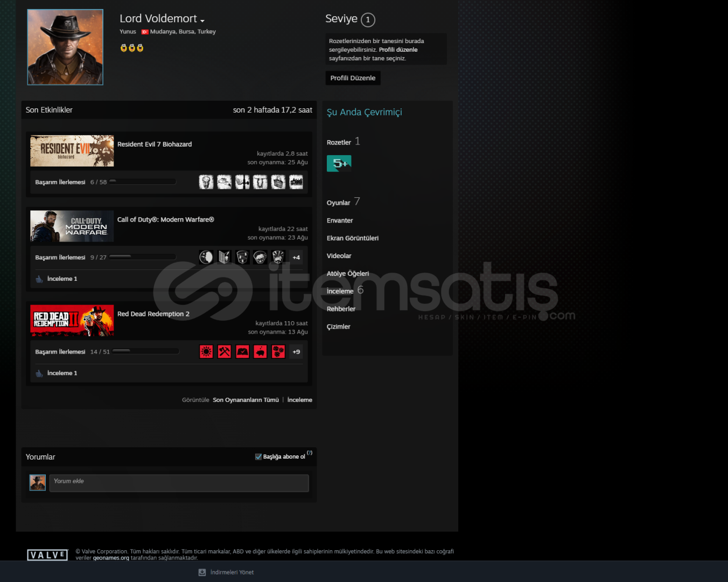Open Atölye Öğeleri
This screenshot has width=728, height=582.
pos(348,274)
